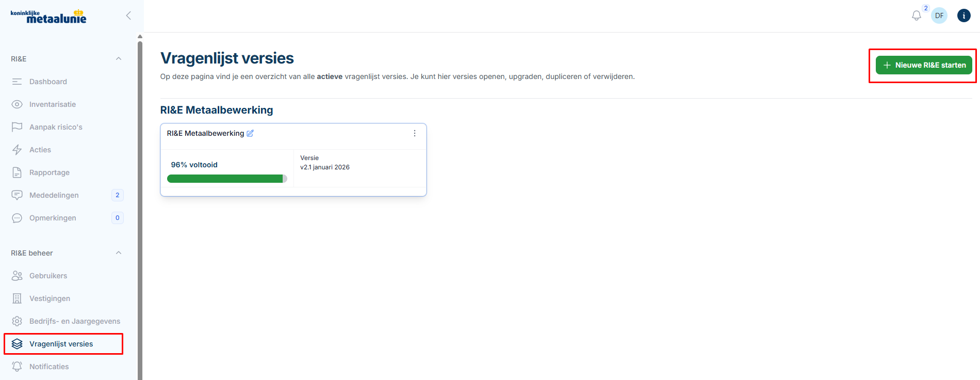Screen dimensions: 980x380
Task: Start a new RI&E with the green button
Action: pos(924,65)
